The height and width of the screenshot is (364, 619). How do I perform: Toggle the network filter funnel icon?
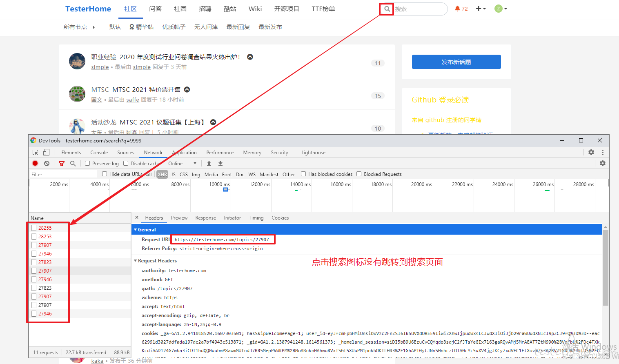(62, 163)
